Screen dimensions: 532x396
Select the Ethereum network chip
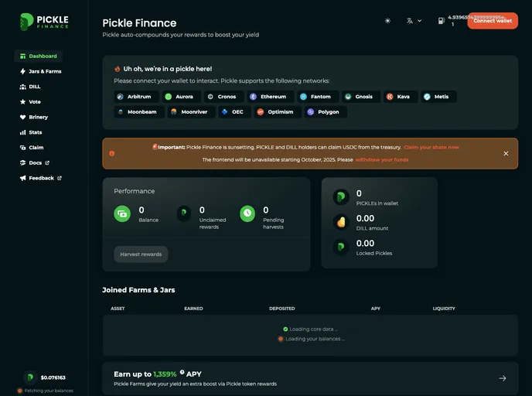tap(271, 97)
